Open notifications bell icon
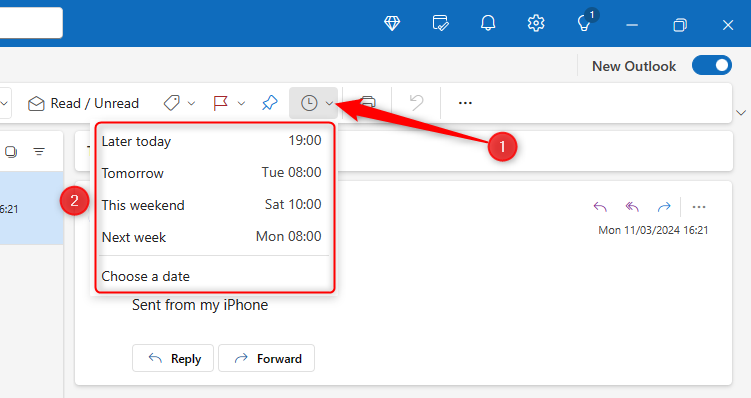 [x=488, y=23]
